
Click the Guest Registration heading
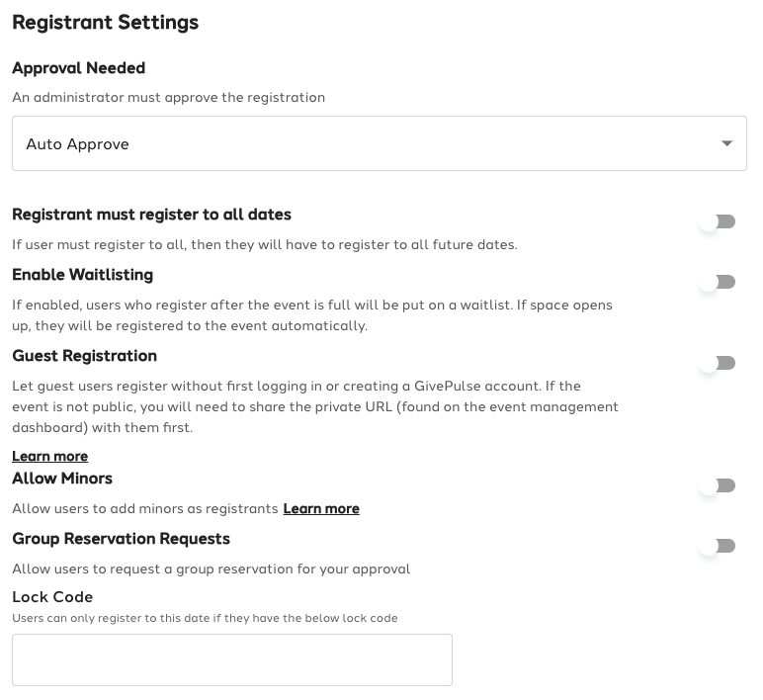tap(85, 356)
